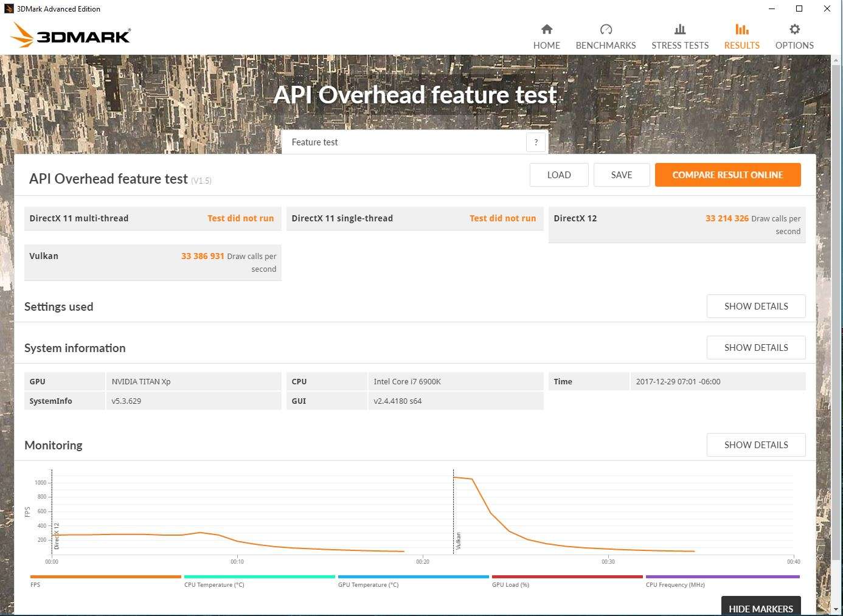Click the V1.5 version label
Screen dimensions: 843x616
coord(201,181)
